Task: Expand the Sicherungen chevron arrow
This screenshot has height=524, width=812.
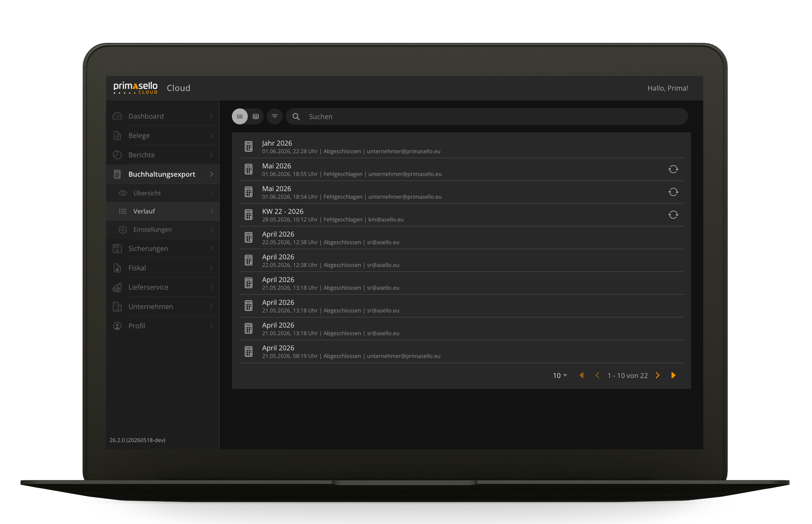Action: click(211, 248)
